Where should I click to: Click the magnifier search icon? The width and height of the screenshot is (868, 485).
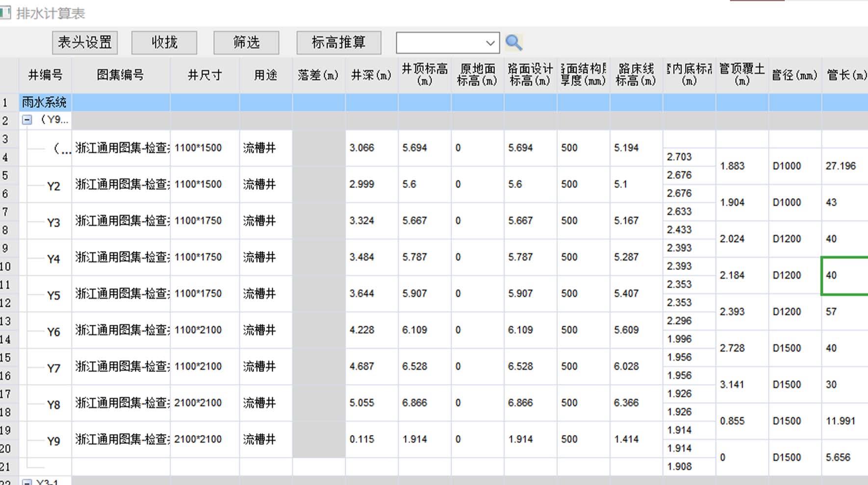point(513,43)
